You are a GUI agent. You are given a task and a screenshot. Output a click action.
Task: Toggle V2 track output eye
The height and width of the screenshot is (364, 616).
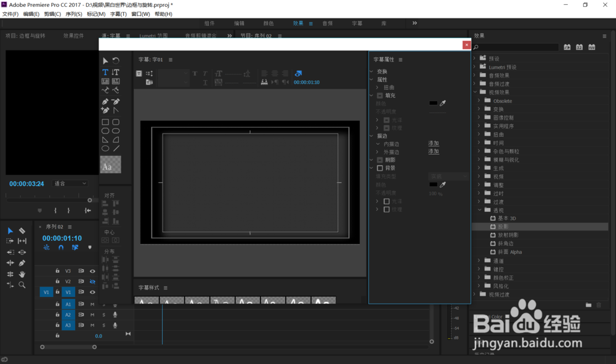[x=92, y=281]
